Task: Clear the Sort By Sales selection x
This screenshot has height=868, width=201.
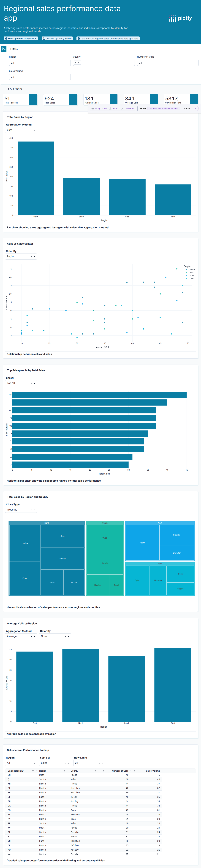Action: point(66,763)
